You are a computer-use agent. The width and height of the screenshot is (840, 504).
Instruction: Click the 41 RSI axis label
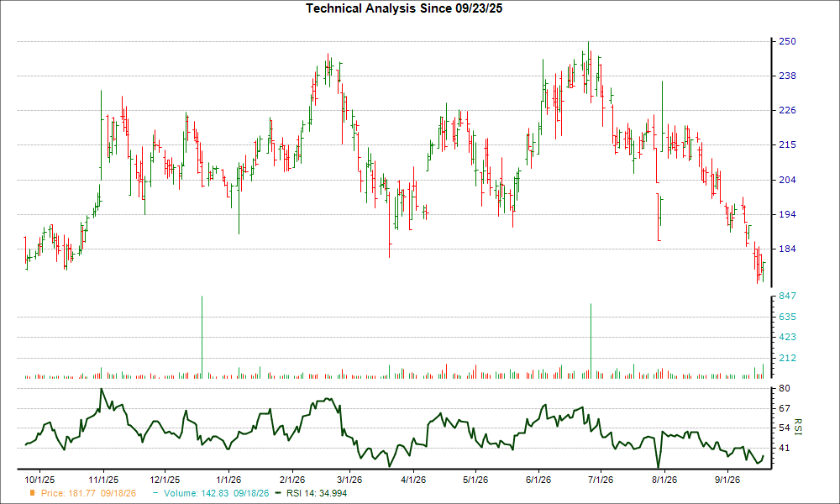pyautogui.click(x=785, y=448)
